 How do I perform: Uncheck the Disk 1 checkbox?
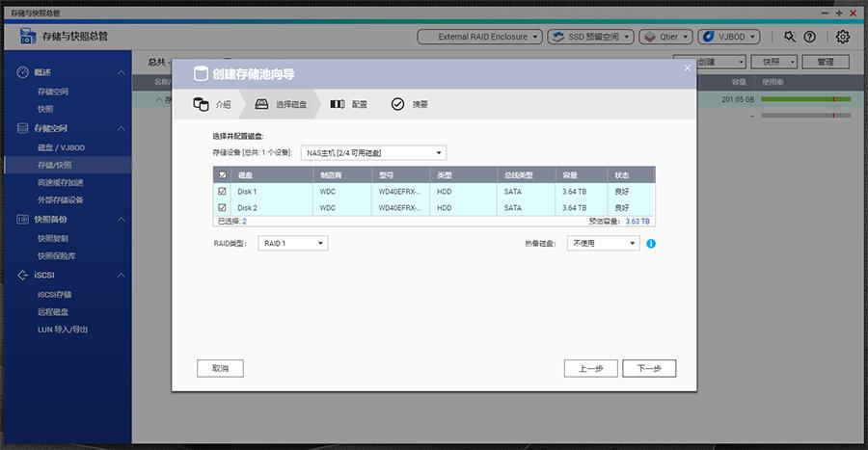click(x=222, y=192)
